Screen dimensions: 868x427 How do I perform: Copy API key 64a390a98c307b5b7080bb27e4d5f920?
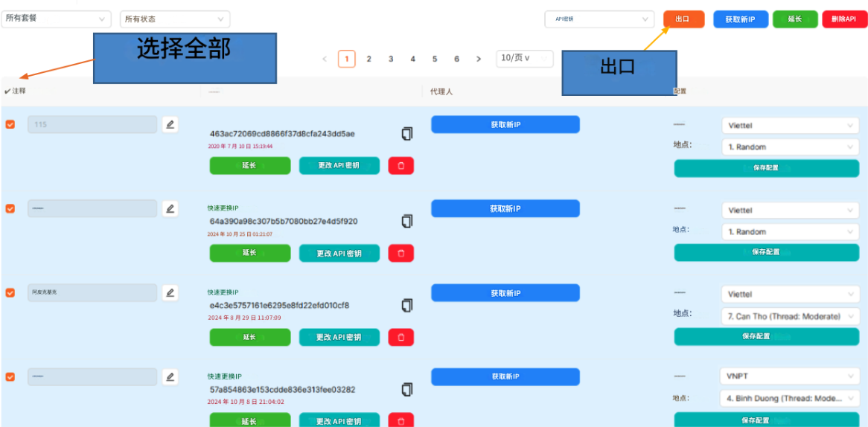[x=406, y=221]
